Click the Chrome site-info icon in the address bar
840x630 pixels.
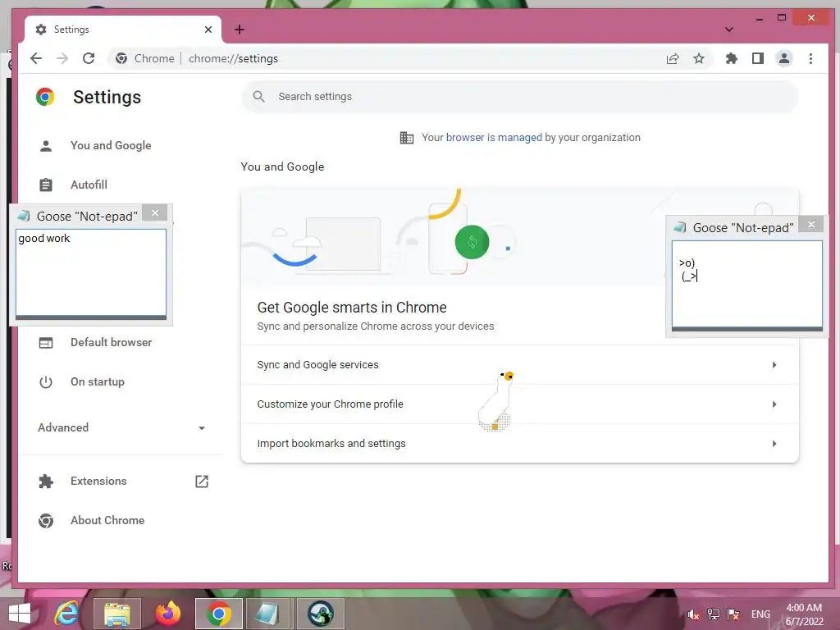[x=121, y=58]
